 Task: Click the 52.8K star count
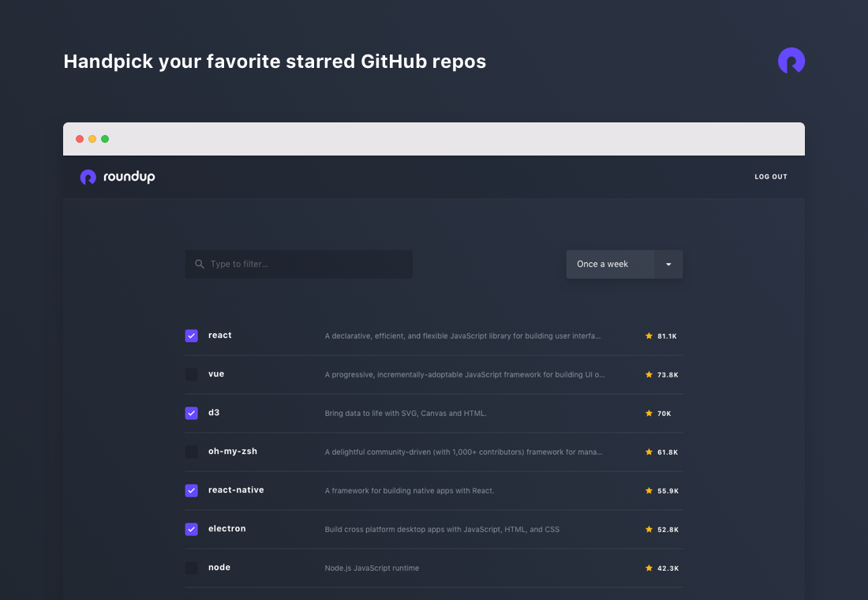pos(668,531)
